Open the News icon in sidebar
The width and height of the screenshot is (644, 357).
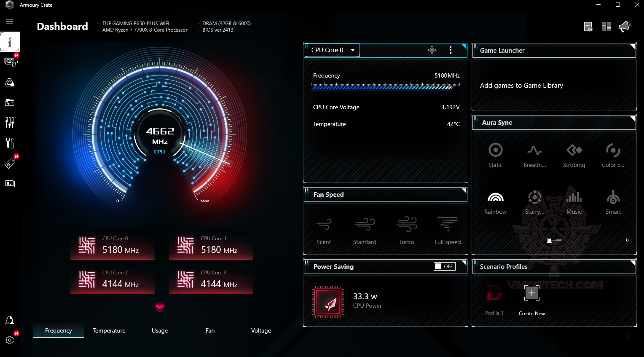pyautogui.click(x=10, y=183)
